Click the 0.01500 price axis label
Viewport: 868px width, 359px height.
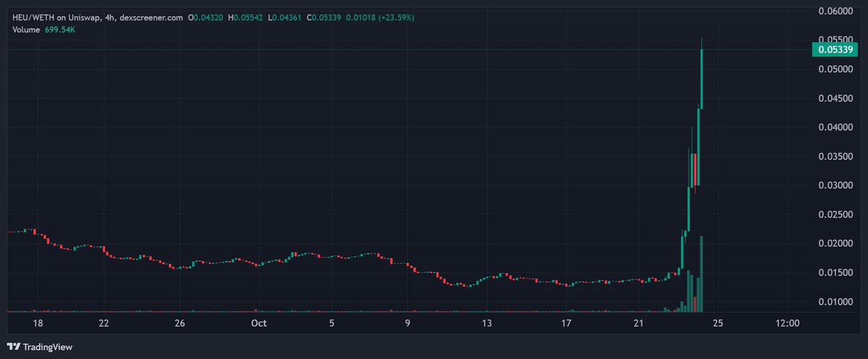coord(835,272)
